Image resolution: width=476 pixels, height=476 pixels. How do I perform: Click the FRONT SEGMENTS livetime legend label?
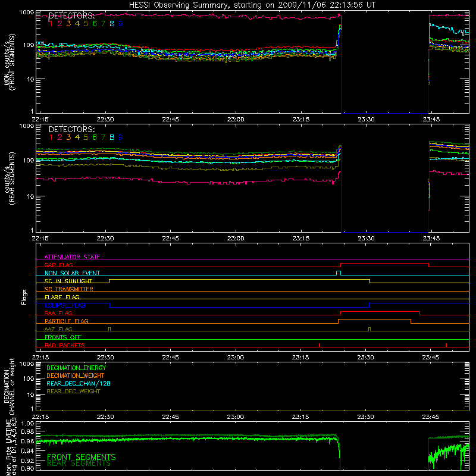point(82,457)
